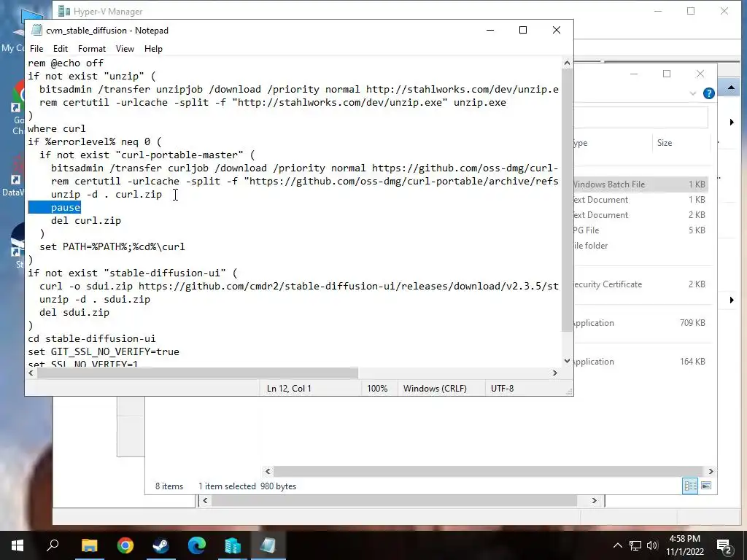Open the View menu in Notepad
This screenshot has width=747, height=560.
tap(125, 49)
